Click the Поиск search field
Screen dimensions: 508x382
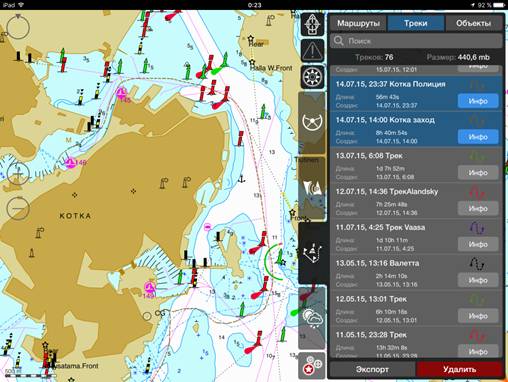coord(416,41)
